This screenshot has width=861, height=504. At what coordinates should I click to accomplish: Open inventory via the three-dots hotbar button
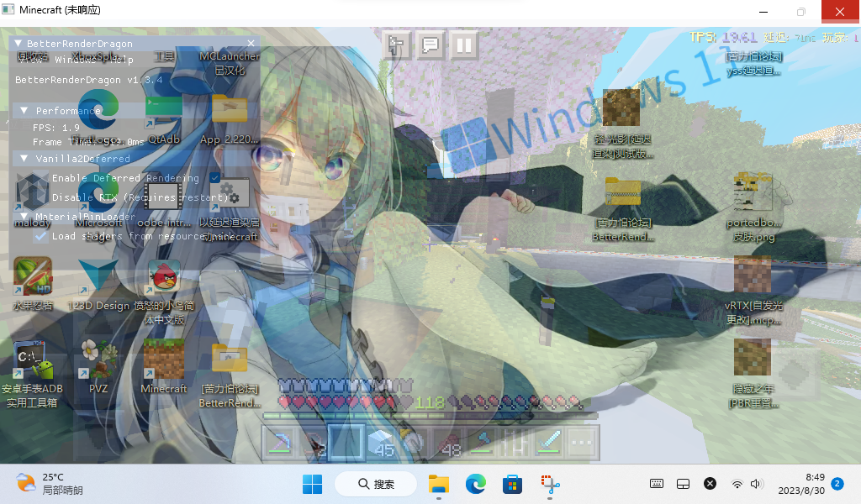click(582, 442)
